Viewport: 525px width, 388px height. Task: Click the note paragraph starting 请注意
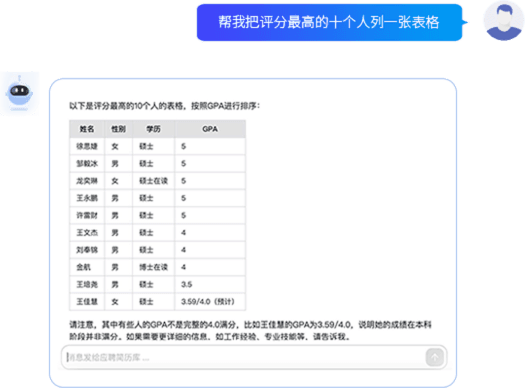coord(250,330)
